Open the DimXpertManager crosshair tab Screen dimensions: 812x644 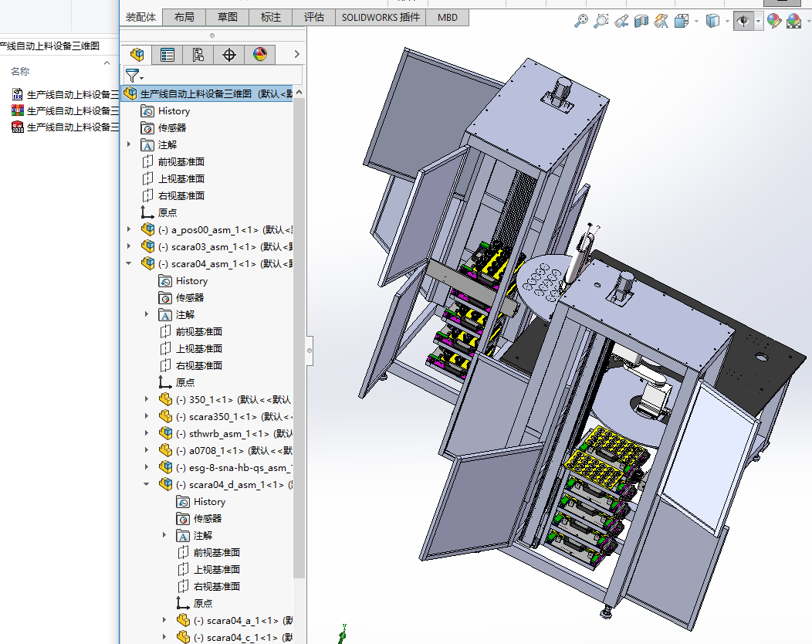228,54
